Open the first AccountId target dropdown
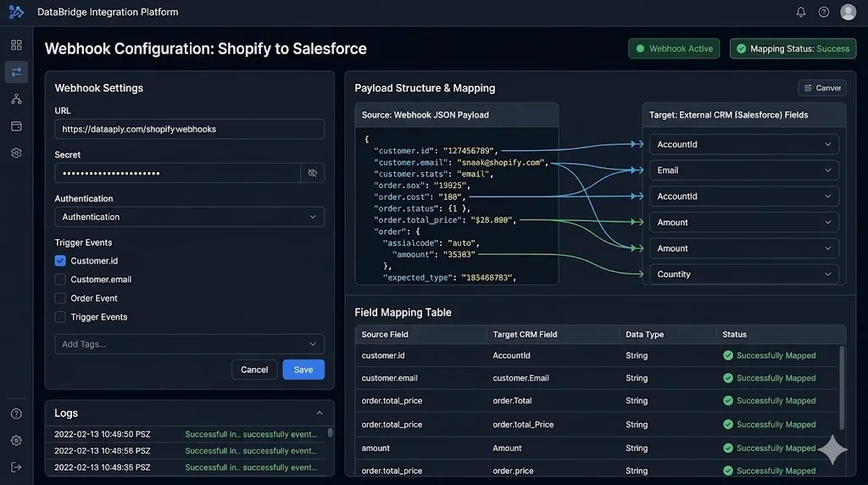Screen dimensions: 868x485 click(744, 144)
